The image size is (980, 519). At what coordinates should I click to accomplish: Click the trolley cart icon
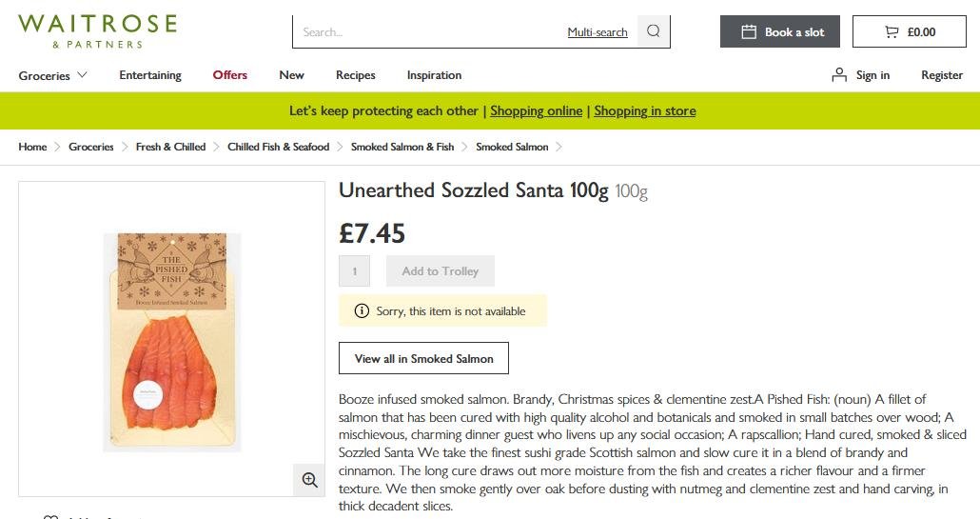pyautogui.click(x=892, y=31)
